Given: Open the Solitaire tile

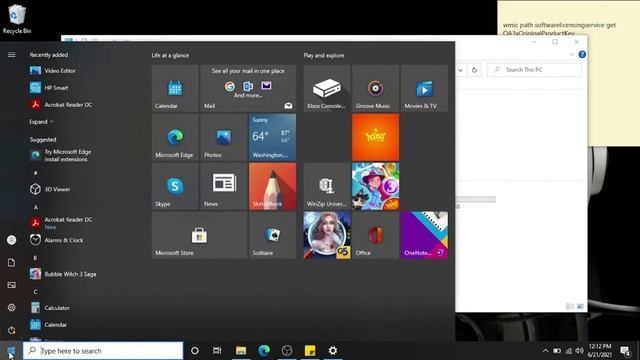Looking at the screenshot, I should point(272,235).
